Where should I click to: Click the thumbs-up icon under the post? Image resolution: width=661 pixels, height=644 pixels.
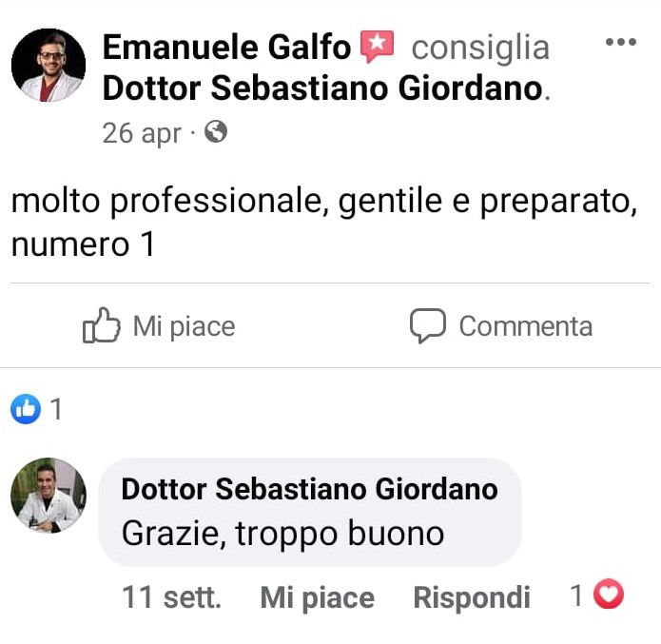click(102, 326)
